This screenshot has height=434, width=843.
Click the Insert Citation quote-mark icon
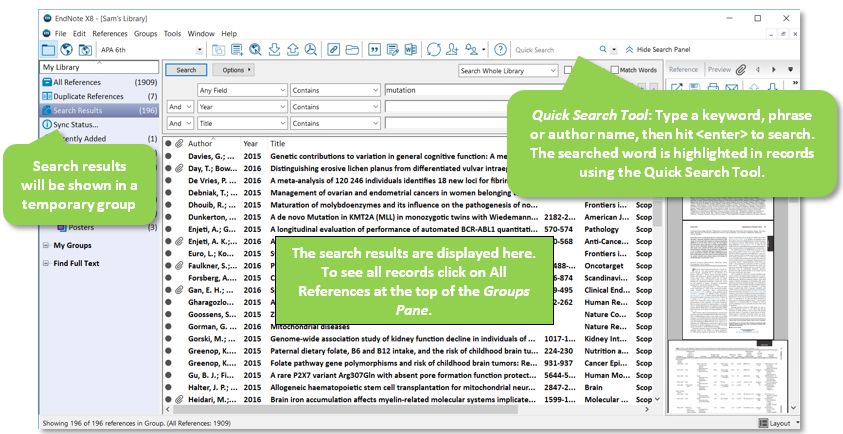pyautogui.click(x=374, y=50)
